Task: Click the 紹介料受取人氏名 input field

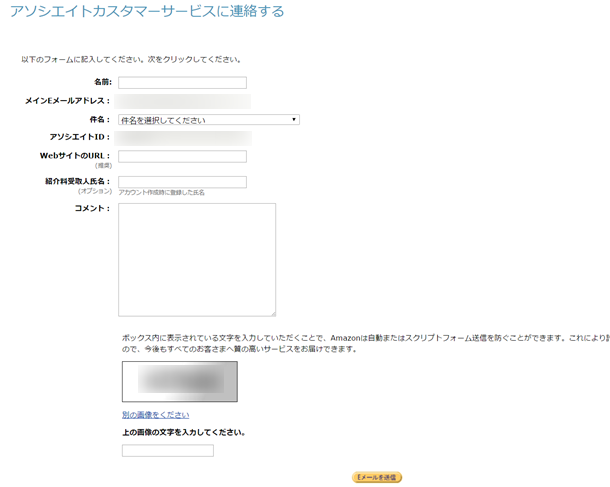Action: pos(182,182)
